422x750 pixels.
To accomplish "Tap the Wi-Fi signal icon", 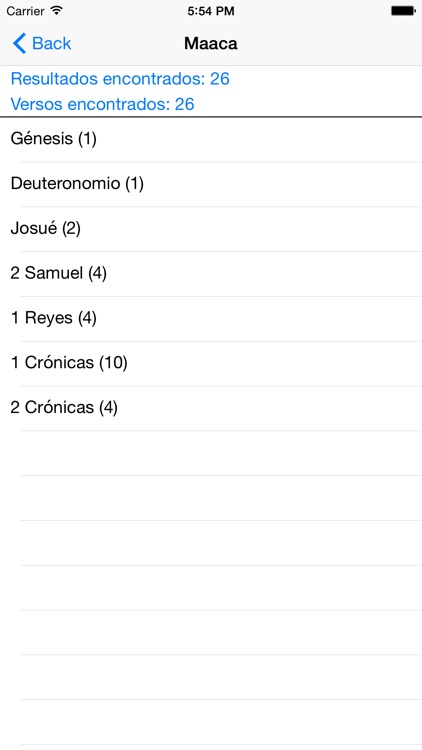I will [x=56, y=11].
